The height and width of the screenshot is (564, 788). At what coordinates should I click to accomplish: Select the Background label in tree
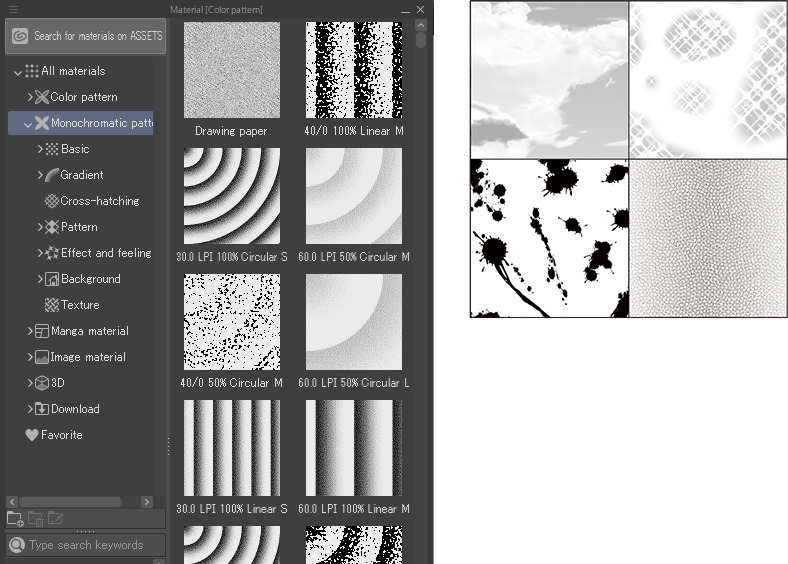(x=91, y=279)
